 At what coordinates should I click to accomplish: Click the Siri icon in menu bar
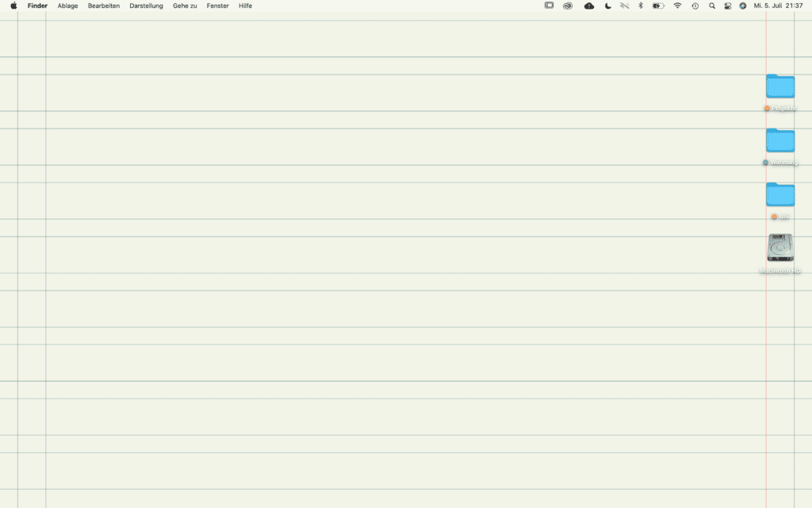tap(743, 6)
